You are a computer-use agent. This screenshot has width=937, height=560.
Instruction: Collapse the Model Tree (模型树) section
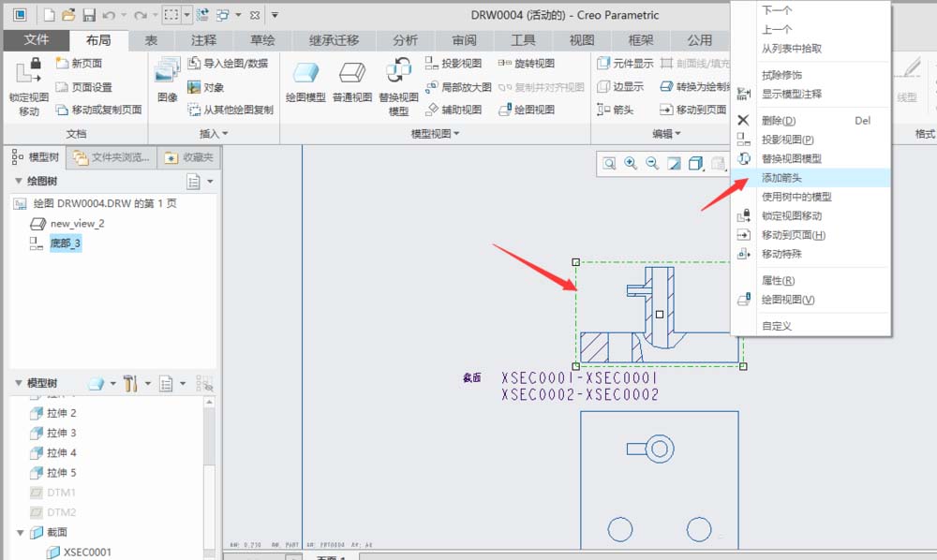[19, 383]
